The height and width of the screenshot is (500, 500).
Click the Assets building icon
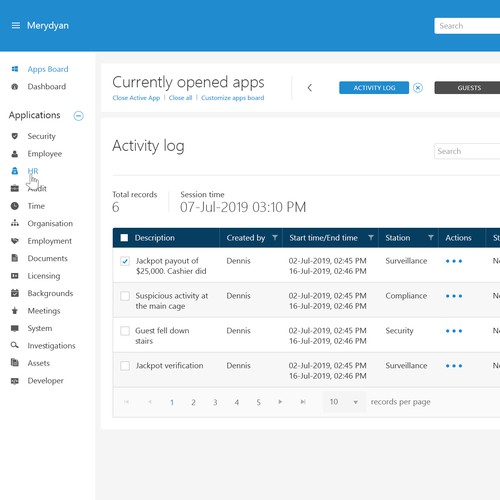coord(15,363)
